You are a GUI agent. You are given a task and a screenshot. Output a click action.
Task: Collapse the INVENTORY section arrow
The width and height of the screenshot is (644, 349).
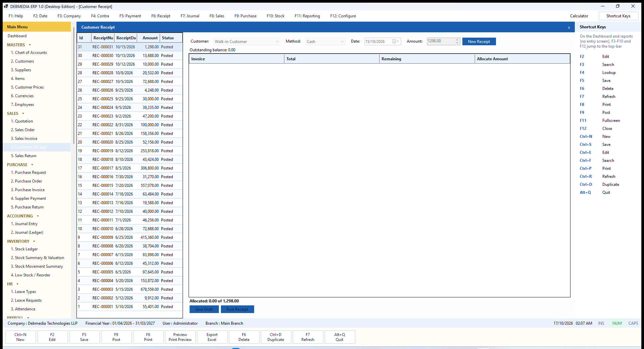(34, 241)
